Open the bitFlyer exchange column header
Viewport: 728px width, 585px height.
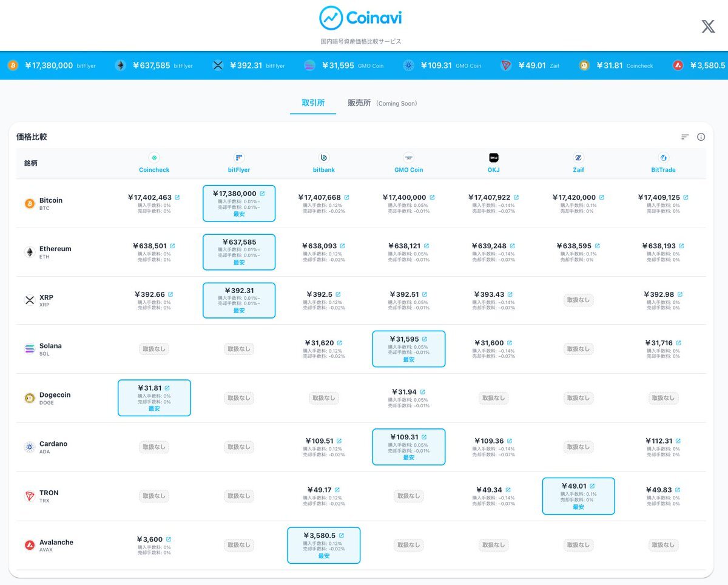[239, 163]
